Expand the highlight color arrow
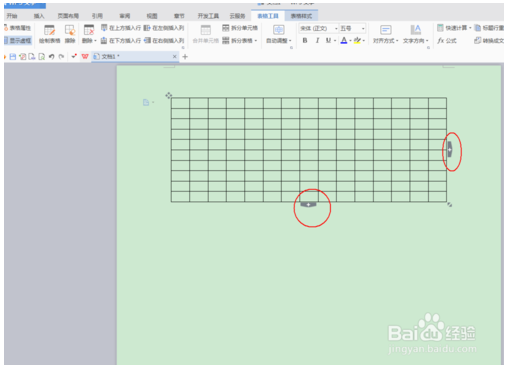506x365 pixels. 364,41
